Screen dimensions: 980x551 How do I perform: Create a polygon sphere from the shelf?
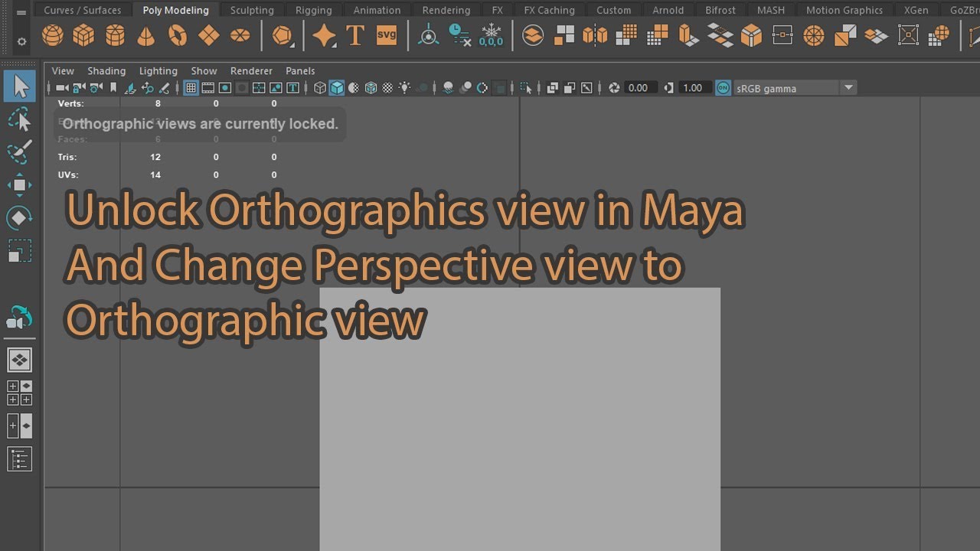click(53, 35)
